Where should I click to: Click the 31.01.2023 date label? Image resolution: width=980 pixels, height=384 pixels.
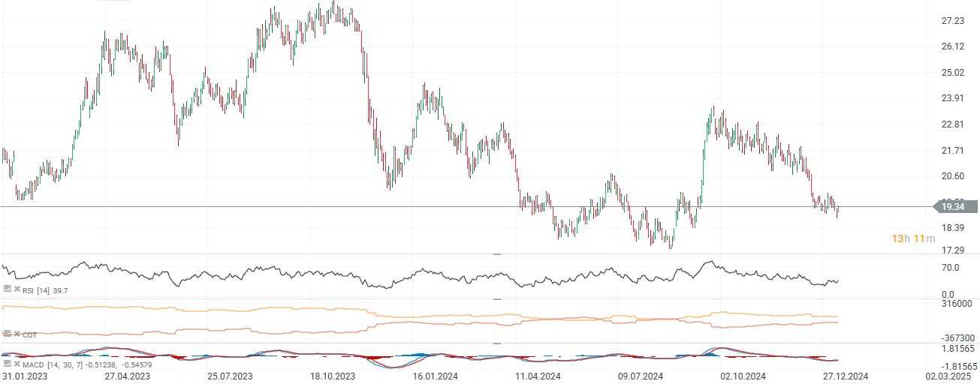click(x=26, y=376)
